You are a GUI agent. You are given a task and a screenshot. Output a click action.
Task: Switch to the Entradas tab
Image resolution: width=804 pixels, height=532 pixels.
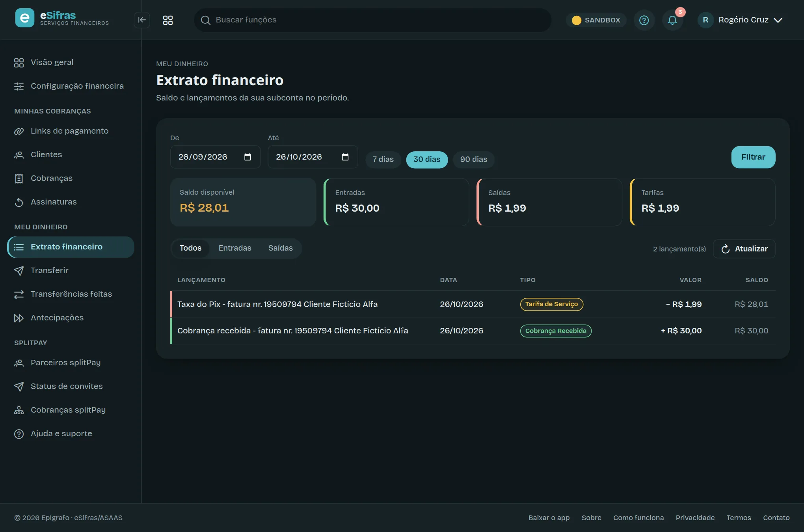235,248
